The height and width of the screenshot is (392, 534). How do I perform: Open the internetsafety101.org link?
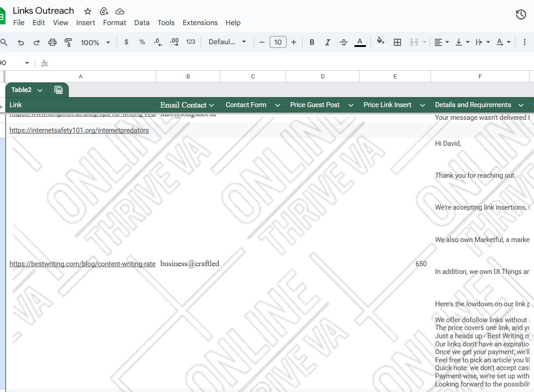[79, 130]
